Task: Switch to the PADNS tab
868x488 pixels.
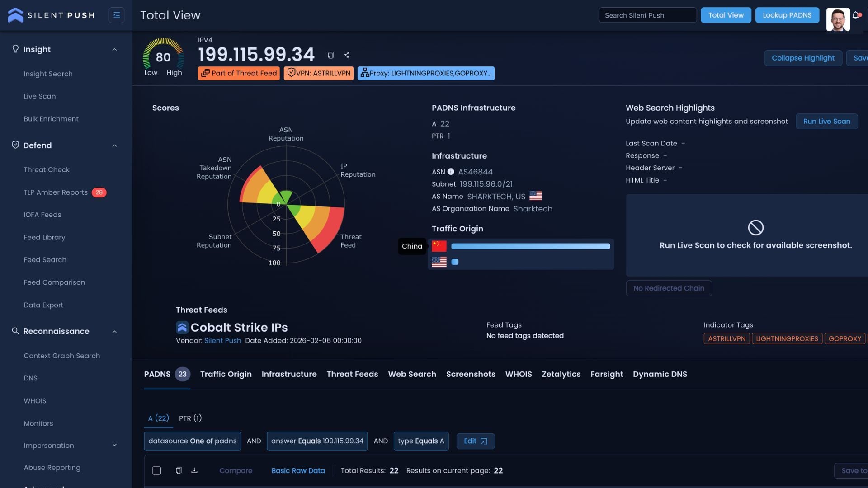Action: 167,374
